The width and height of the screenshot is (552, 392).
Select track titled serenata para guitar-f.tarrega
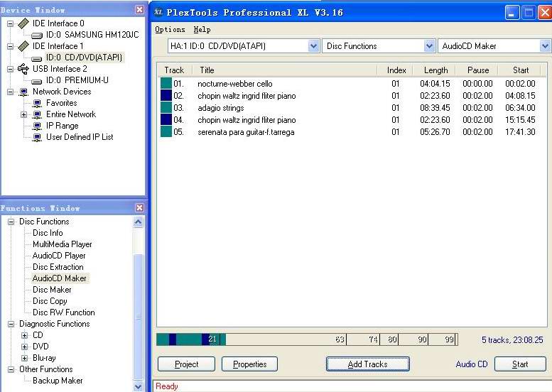coord(246,132)
